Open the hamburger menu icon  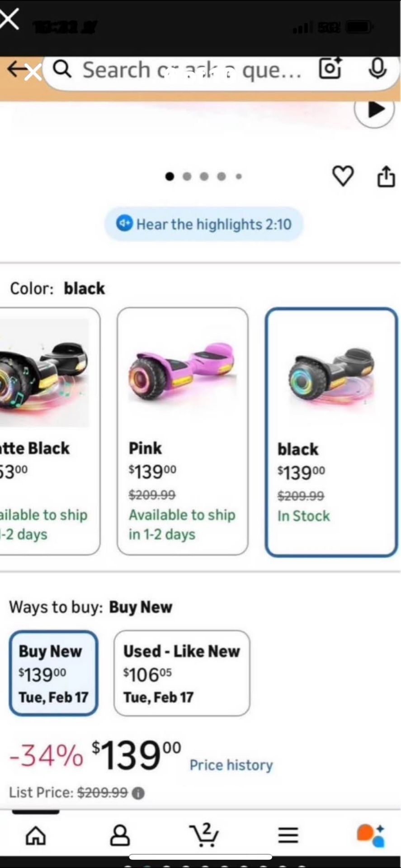click(x=288, y=835)
